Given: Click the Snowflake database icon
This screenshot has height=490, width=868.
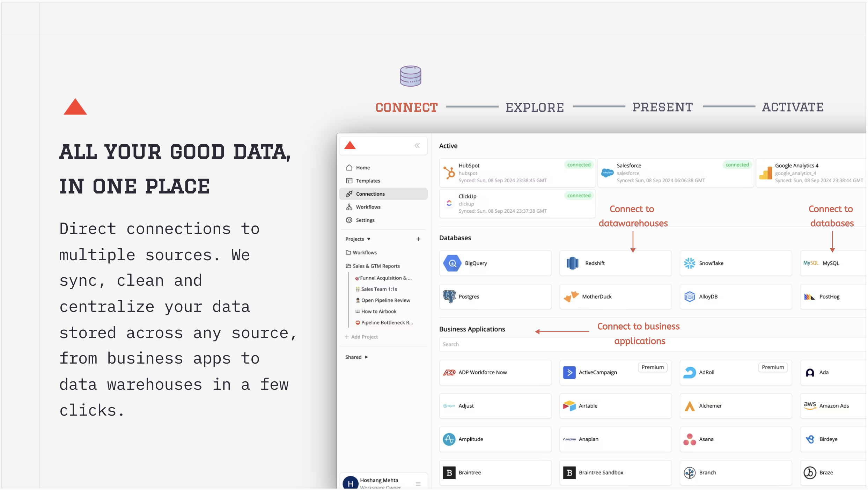Looking at the screenshot, I should tap(690, 263).
